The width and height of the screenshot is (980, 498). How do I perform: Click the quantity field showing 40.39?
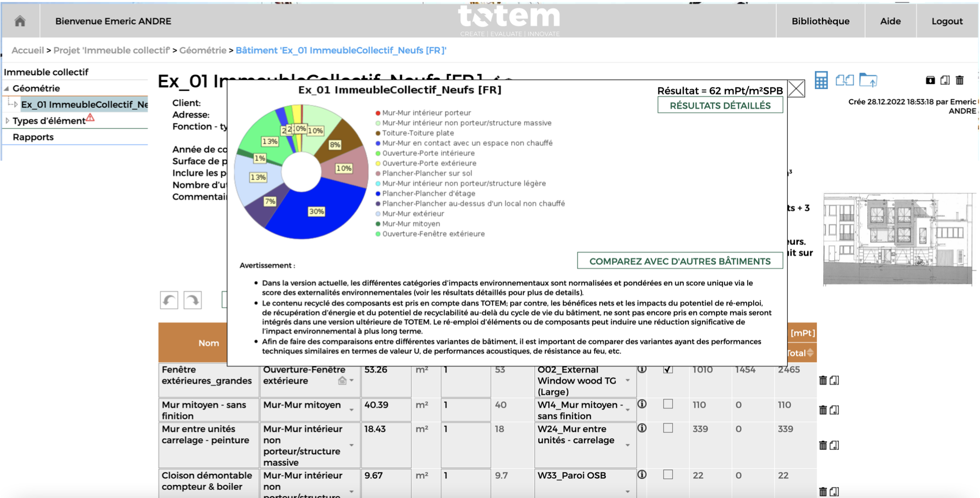pyautogui.click(x=386, y=410)
